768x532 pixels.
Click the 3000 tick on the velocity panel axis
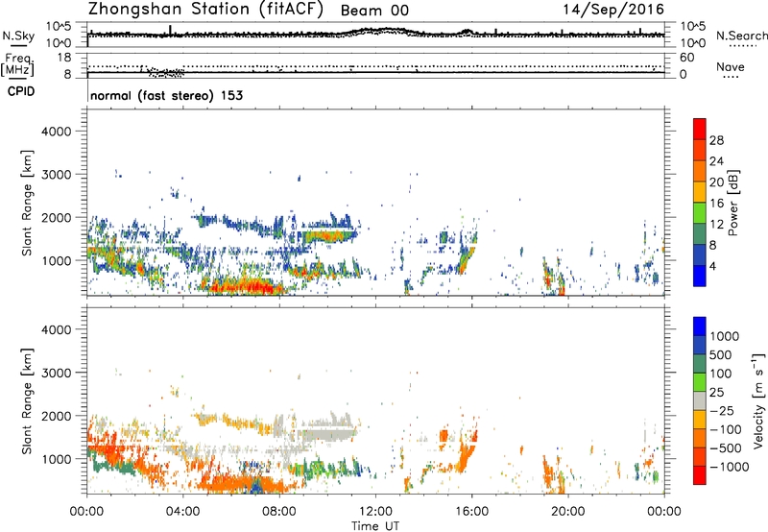click(x=56, y=373)
